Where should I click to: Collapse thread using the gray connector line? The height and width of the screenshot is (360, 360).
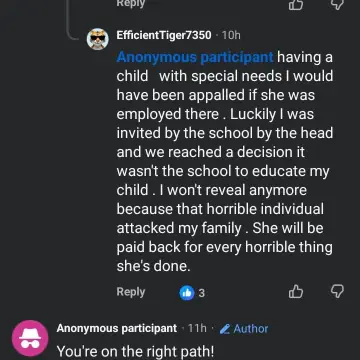pyautogui.click(x=68, y=20)
